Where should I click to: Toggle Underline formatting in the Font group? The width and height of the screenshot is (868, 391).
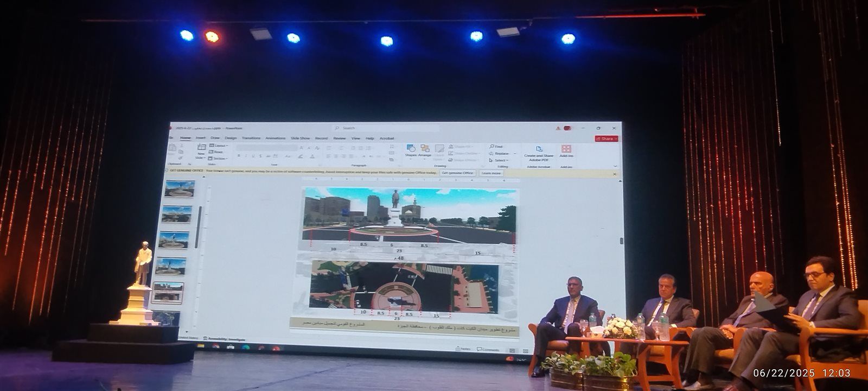click(253, 156)
